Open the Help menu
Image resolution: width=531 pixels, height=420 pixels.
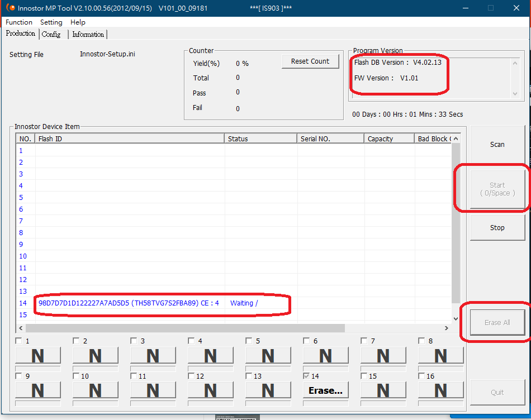(x=78, y=22)
